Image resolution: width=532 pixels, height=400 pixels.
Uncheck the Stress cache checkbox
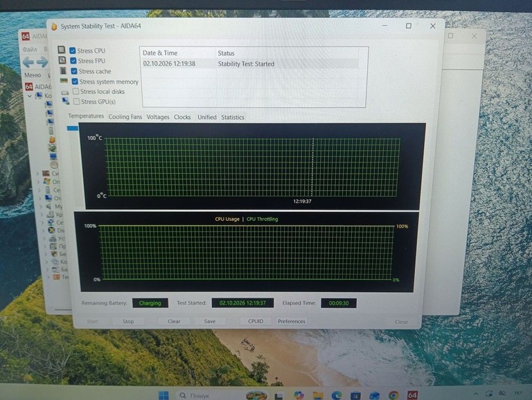coord(74,71)
